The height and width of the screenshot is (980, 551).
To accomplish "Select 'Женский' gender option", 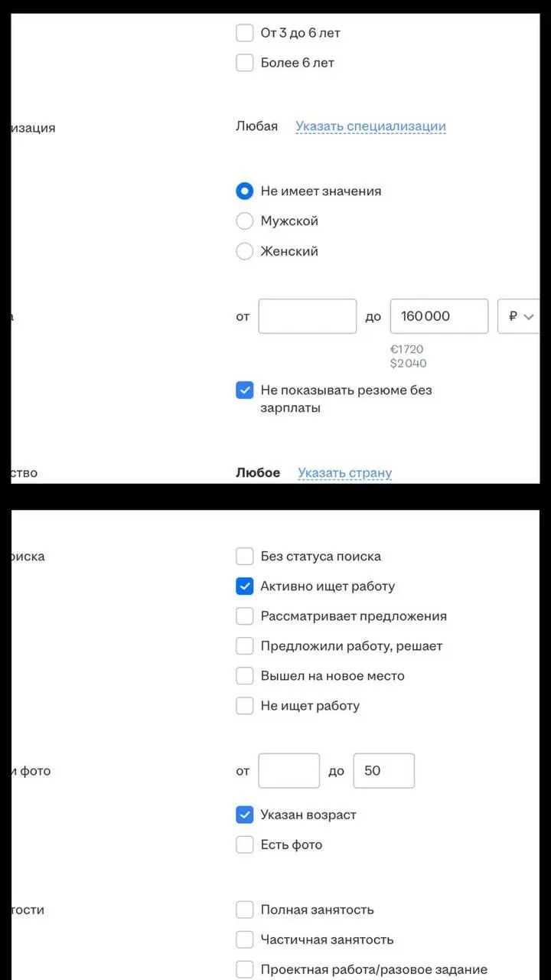I will (x=245, y=250).
